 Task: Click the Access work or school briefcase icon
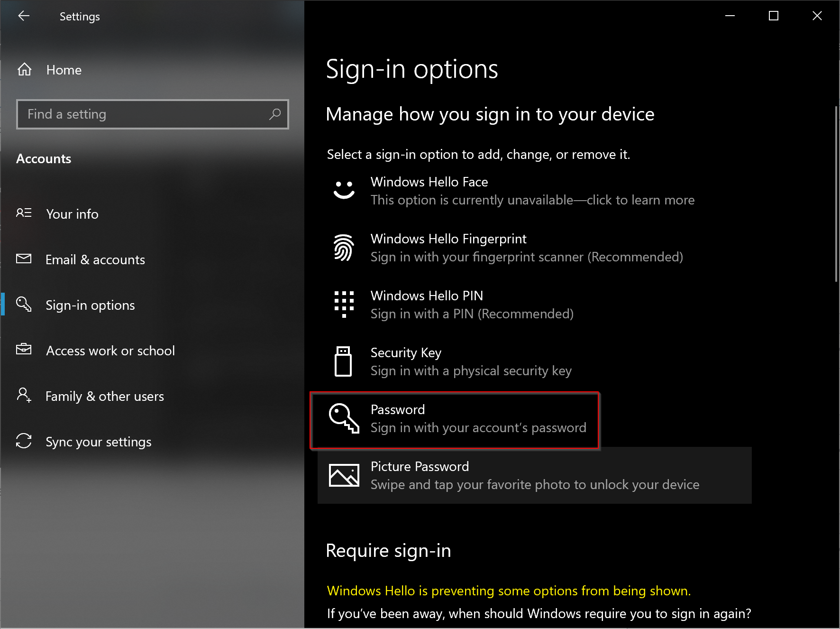point(24,350)
